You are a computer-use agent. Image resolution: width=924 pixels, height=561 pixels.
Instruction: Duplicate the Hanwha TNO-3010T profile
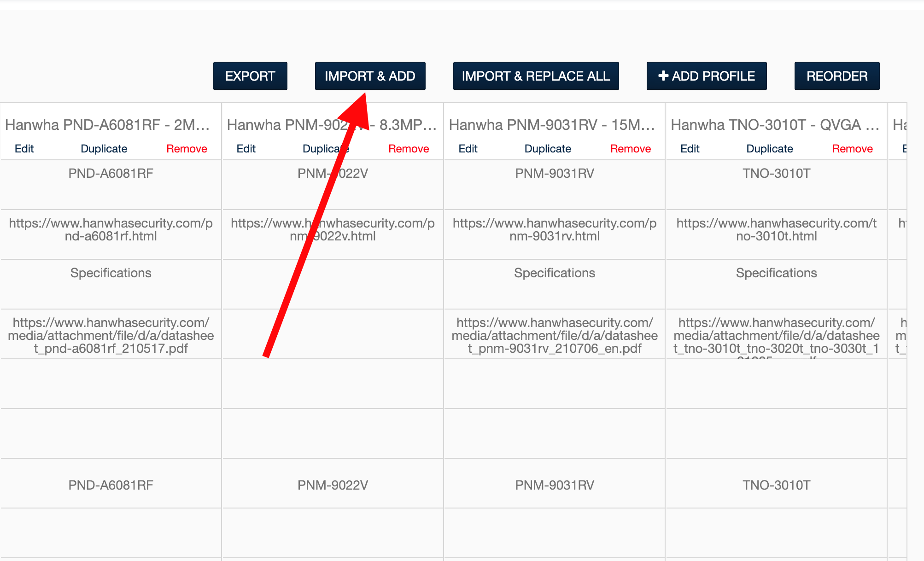coord(769,149)
